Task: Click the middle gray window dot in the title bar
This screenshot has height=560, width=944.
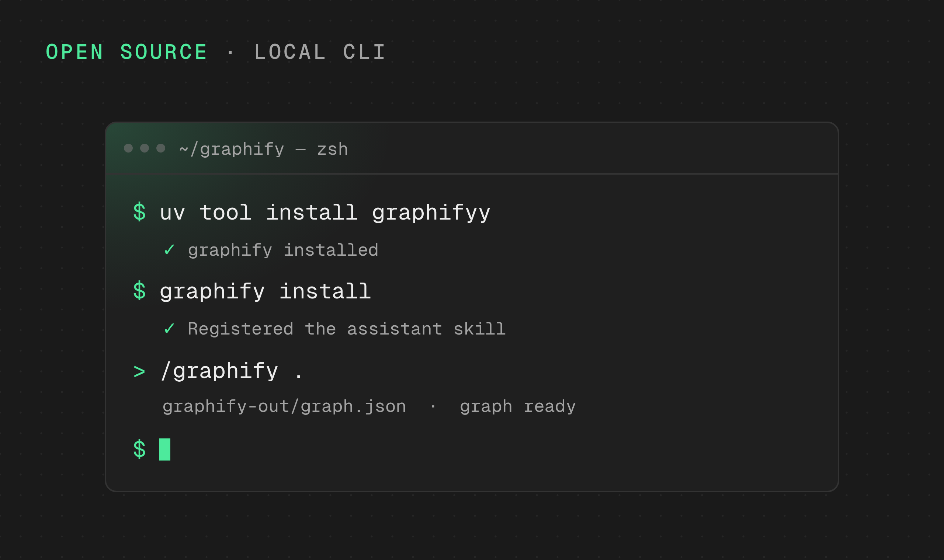Action: (145, 148)
